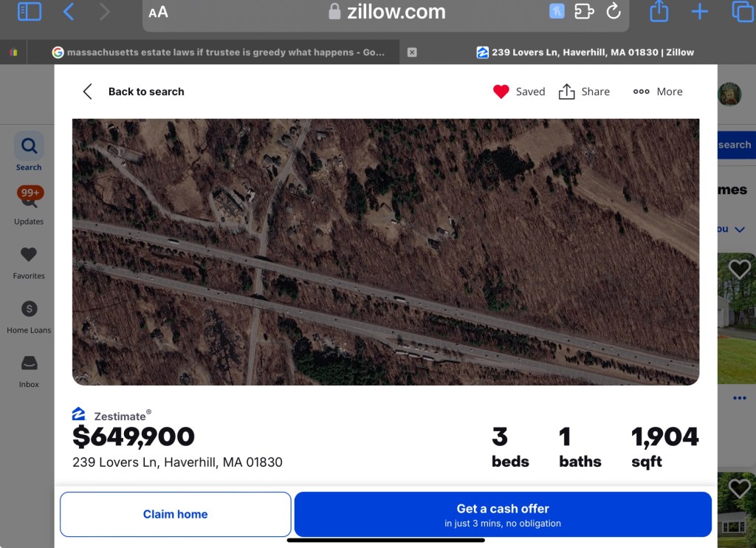Open the AA reader text options
756x548 pixels.
click(x=158, y=12)
